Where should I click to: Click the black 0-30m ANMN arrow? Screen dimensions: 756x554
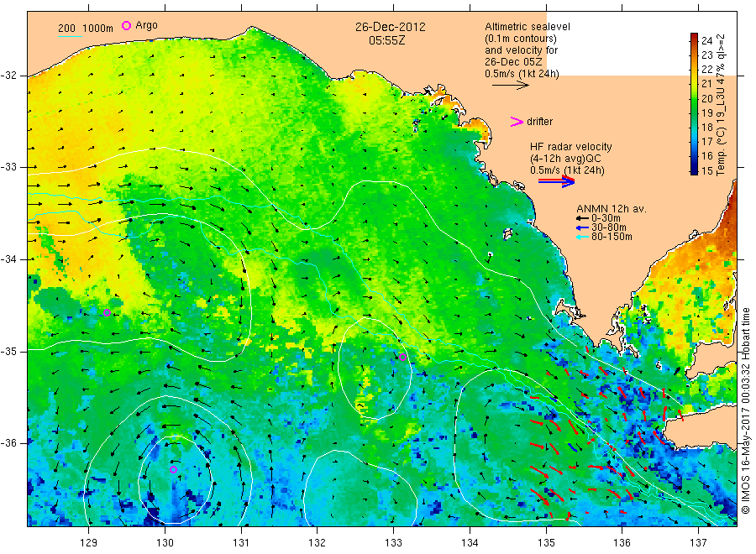[583, 218]
